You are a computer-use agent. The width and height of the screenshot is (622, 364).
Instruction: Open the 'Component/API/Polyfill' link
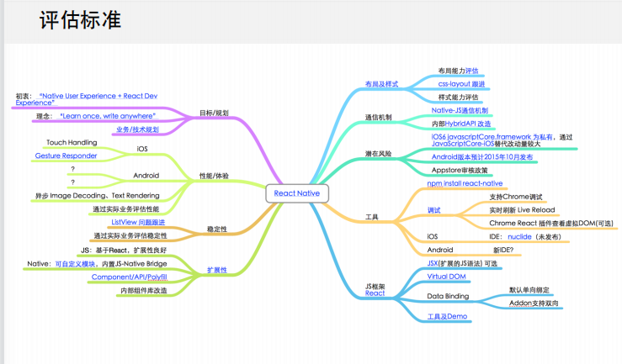click(x=130, y=277)
